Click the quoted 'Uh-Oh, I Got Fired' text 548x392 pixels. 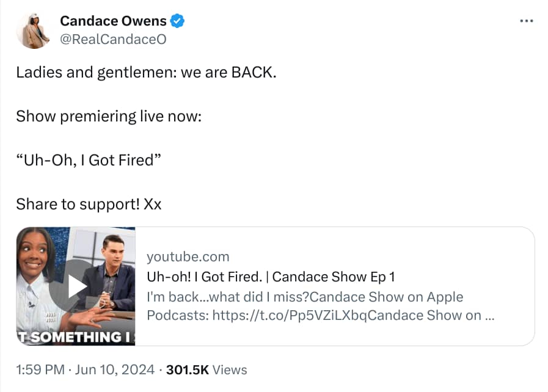[89, 161]
